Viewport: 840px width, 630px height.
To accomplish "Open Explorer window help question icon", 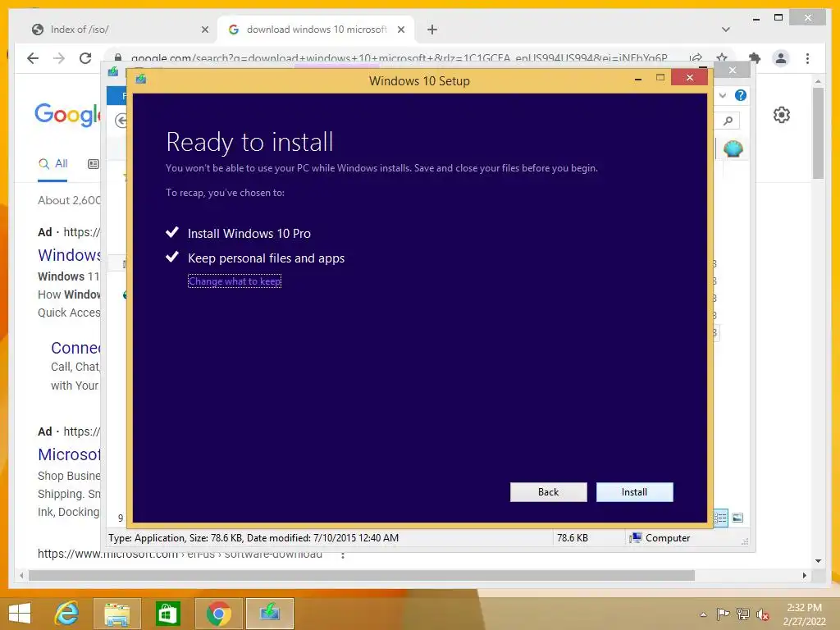I will click(741, 95).
